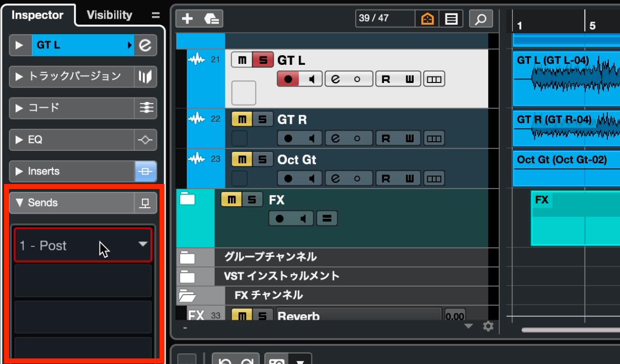The height and width of the screenshot is (364, 620).
Task: Toggle monitor on GT L track
Action: pyautogui.click(x=312, y=79)
